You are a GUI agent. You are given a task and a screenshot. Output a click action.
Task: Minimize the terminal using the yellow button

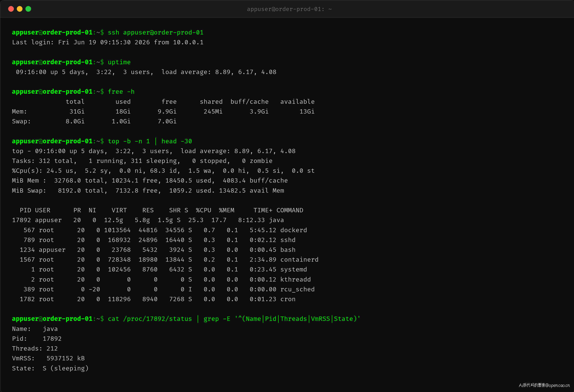19,9
